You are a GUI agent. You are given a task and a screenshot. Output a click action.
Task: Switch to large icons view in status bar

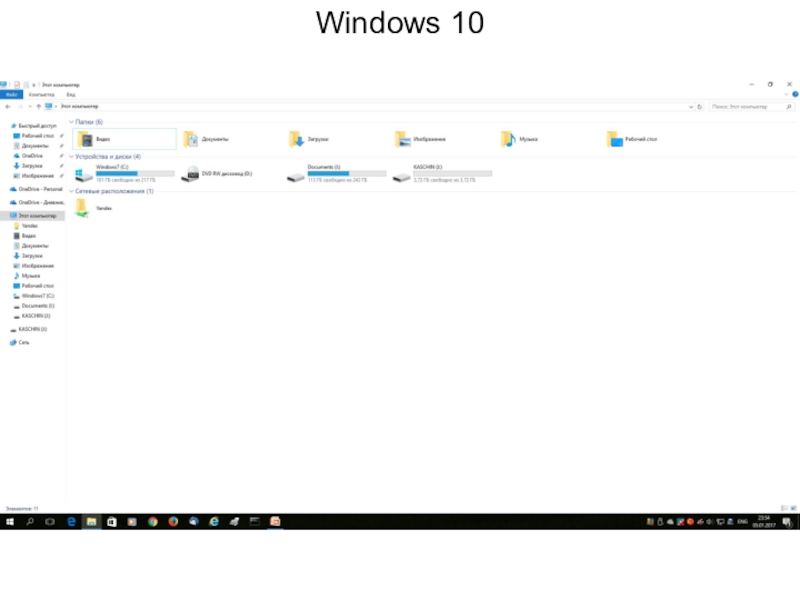pyautogui.click(x=793, y=508)
